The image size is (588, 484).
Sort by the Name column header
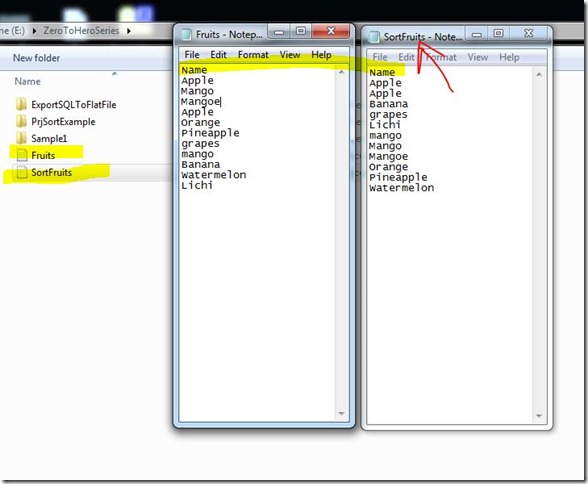point(27,81)
